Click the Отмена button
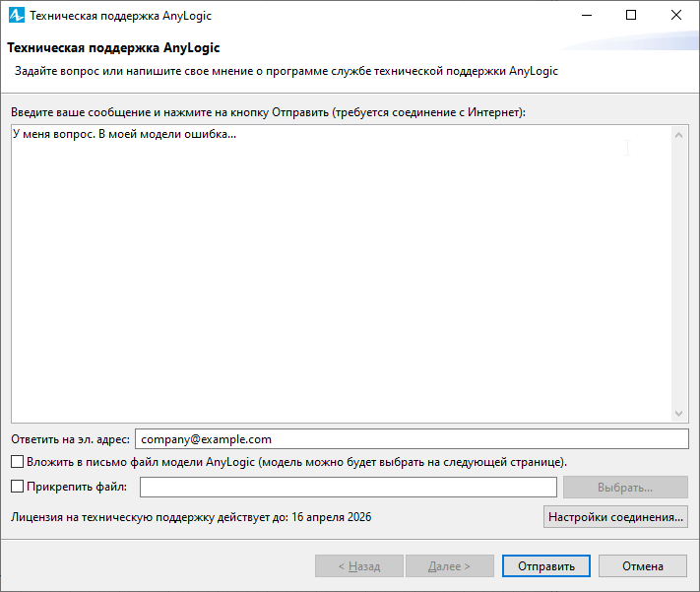The height and width of the screenshot is (592, 700). (x=643, y=566)
